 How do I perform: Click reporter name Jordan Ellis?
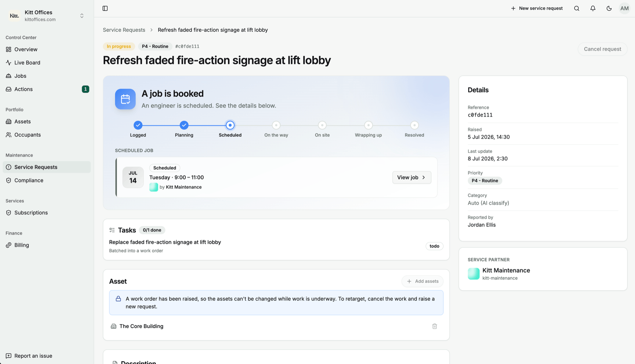point(482,225)
